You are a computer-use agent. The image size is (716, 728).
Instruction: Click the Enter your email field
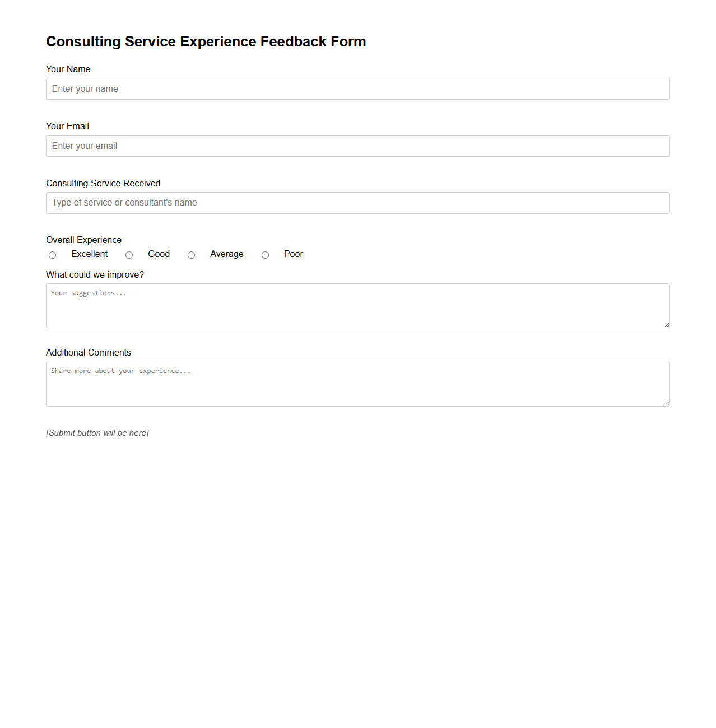pos(357,146)
